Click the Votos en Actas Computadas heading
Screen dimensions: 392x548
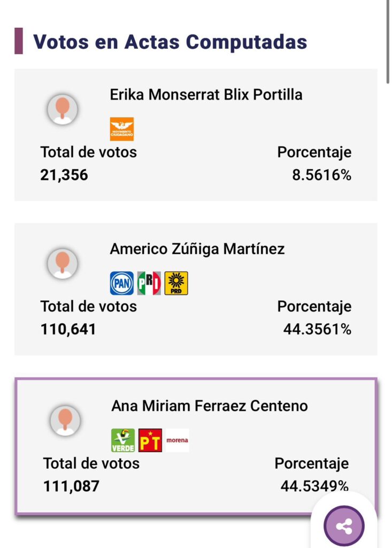tap(170, 42)
